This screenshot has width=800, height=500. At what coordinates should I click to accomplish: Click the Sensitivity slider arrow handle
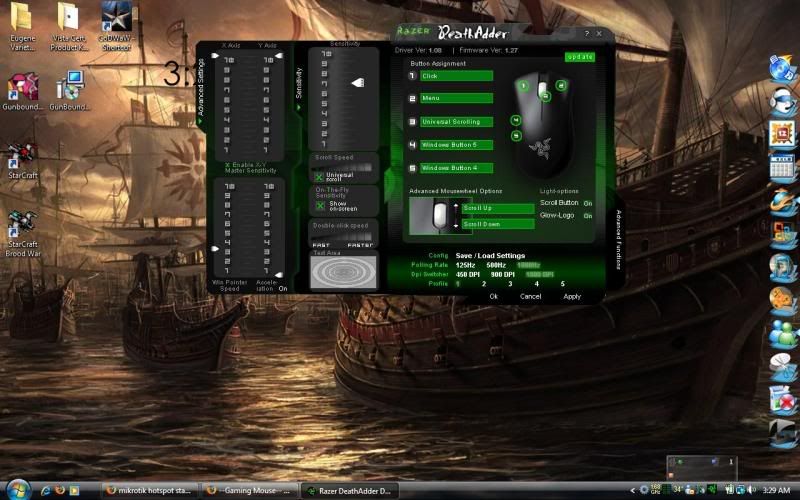point(358,84)
